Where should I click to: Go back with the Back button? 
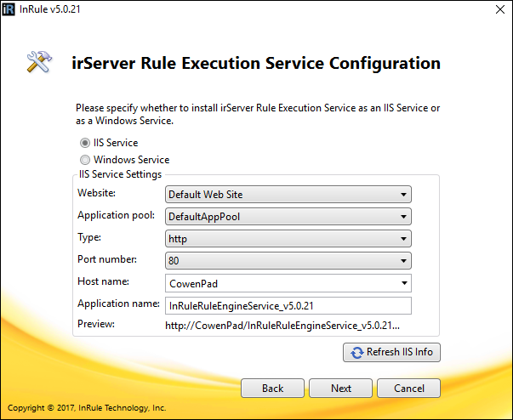pos(272,389)
